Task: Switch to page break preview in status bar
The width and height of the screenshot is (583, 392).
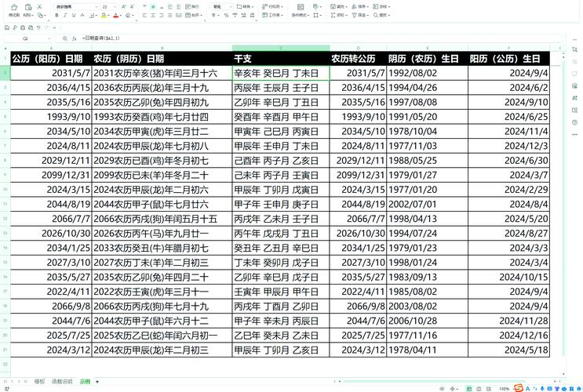Action: point(489,389)
